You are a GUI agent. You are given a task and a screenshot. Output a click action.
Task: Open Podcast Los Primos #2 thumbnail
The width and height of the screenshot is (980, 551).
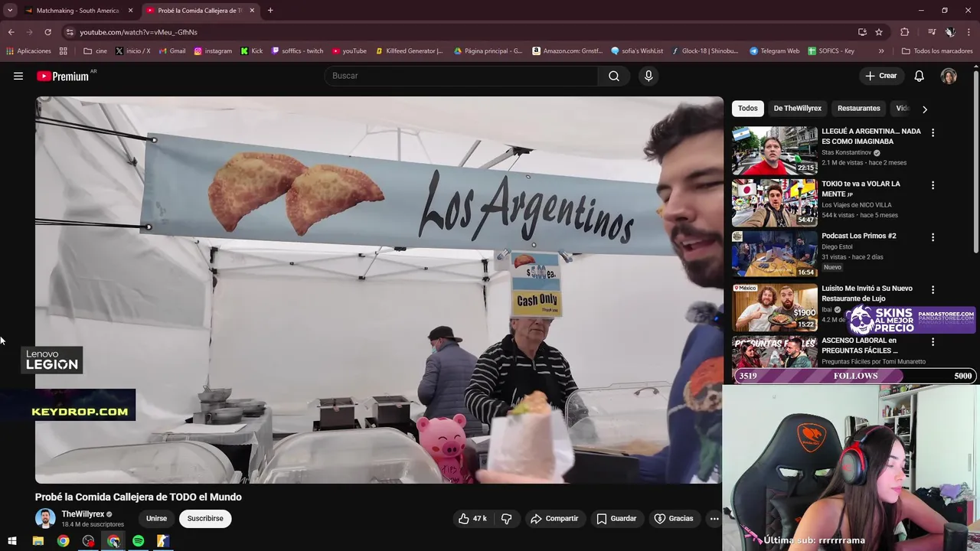coord(775,255)
